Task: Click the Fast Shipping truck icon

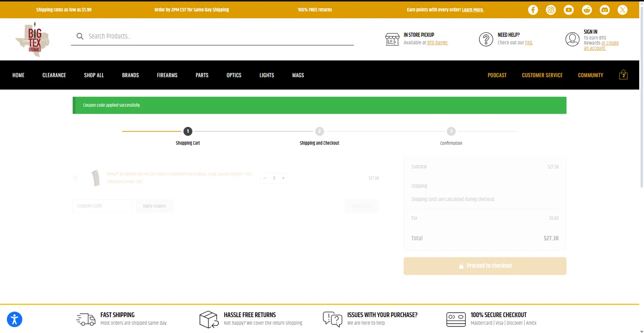Action: coord(86,319)
